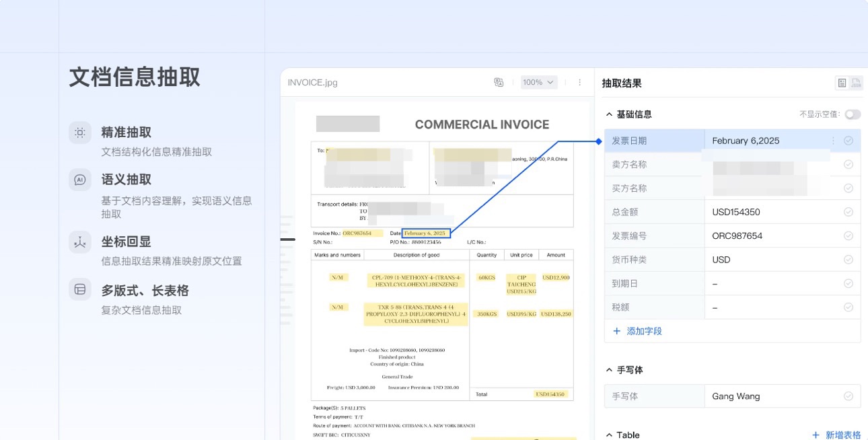
Task: Select the 语义抽取 AI icon
Action: [80, 180]
